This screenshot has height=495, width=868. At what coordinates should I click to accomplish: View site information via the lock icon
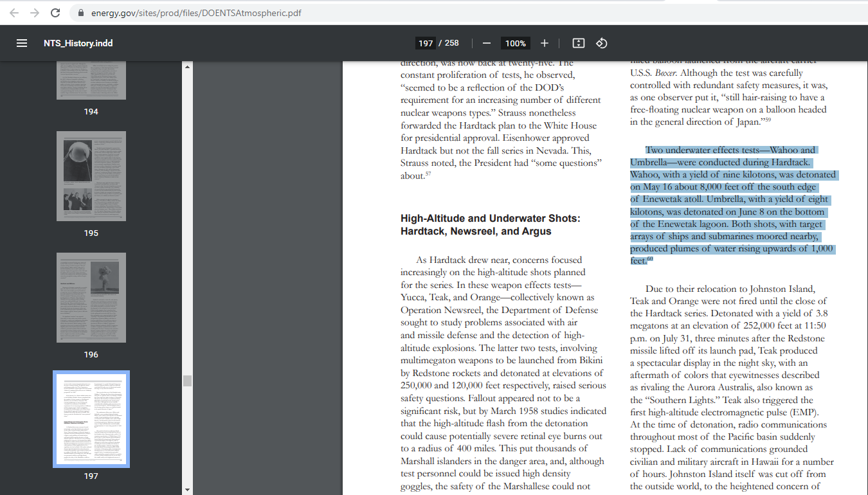click(x=81, y=13)
